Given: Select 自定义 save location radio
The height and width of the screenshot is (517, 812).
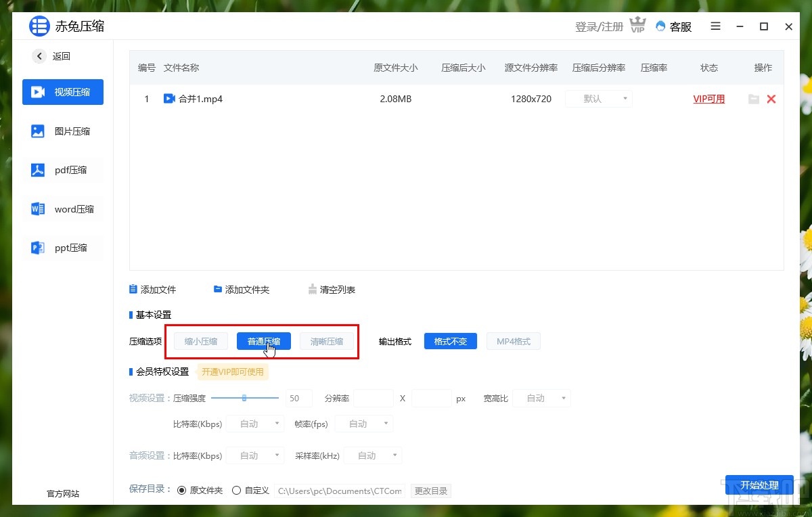Looking at the screenshot, I should point(236,491).
